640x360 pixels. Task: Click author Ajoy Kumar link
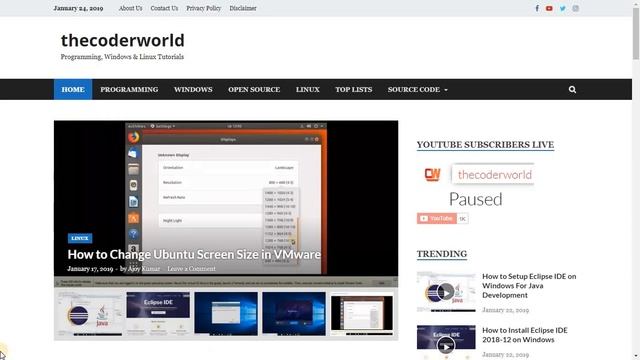144,269
